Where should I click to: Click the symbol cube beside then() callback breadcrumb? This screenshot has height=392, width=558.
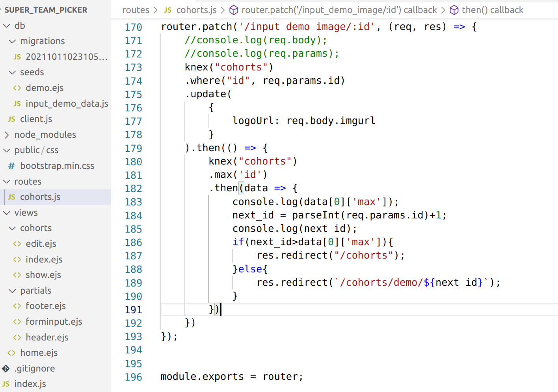(x=454, y=10)
